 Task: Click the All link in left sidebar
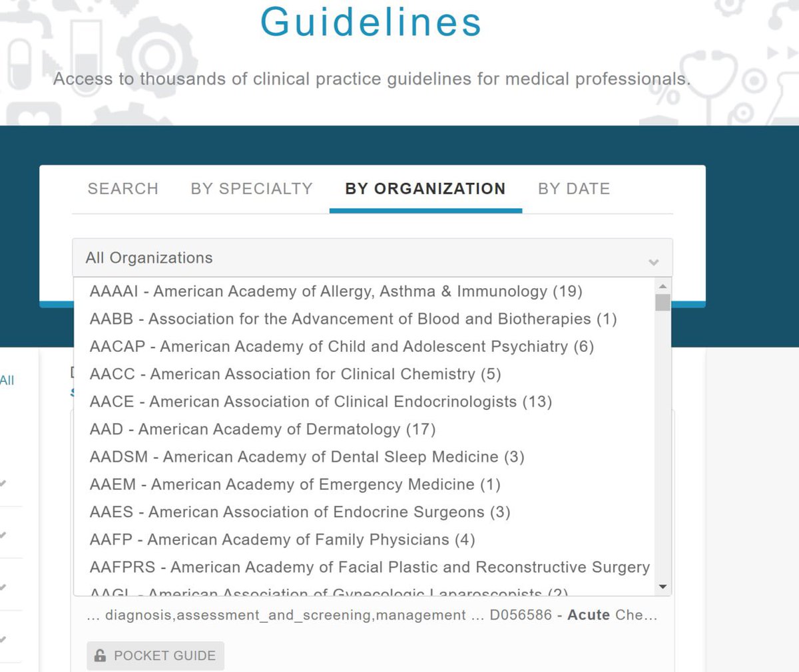[7, 381]
